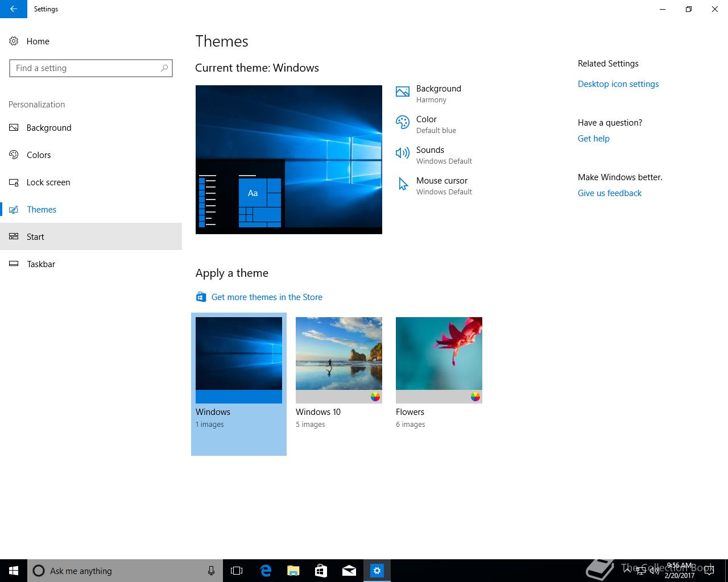Open Desktop icon settings link
Viewport: 728px width, 582px height.
tap(618, 84)
